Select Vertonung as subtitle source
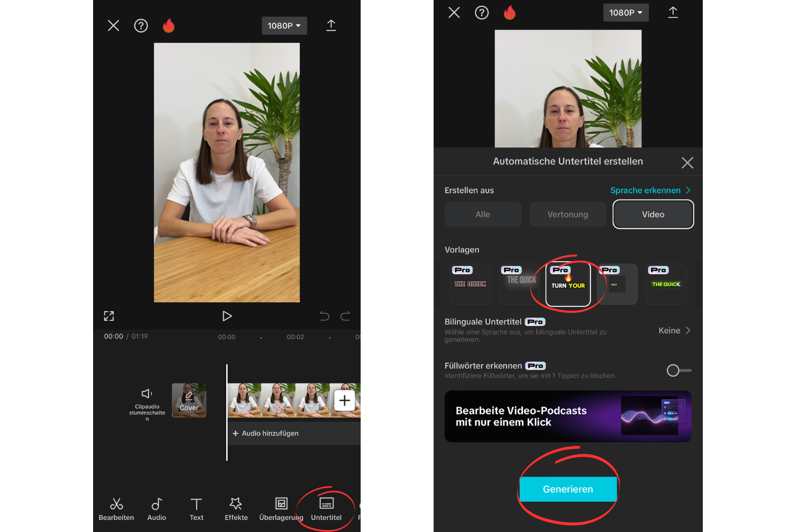 click(568, 214)
